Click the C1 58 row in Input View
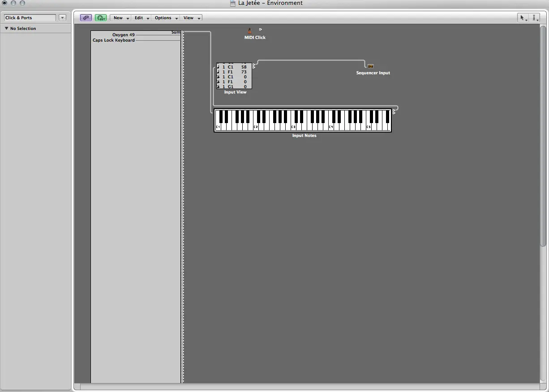 (233, 67)
